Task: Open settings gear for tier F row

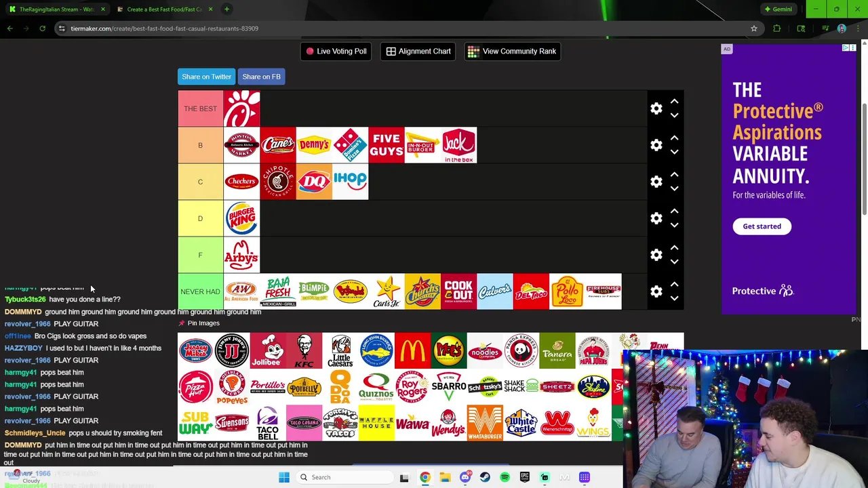Action: pos(656,255)
